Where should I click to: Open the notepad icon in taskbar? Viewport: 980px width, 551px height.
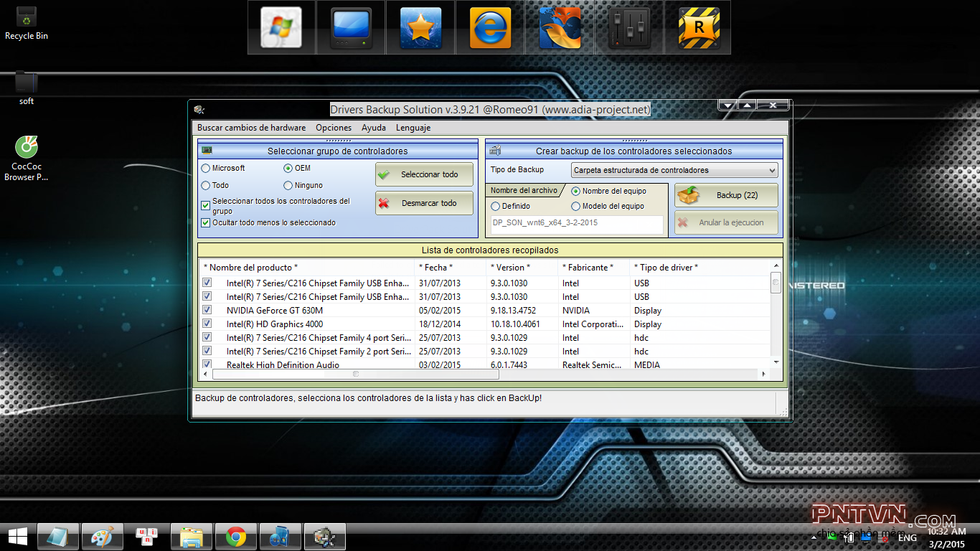[59, 537]
